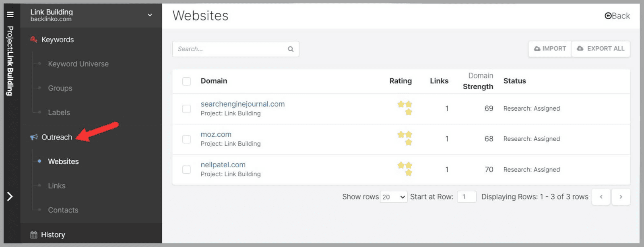Open Keyword Universe in the sidebar
This screenshot has width=644, height=247.
78,64
